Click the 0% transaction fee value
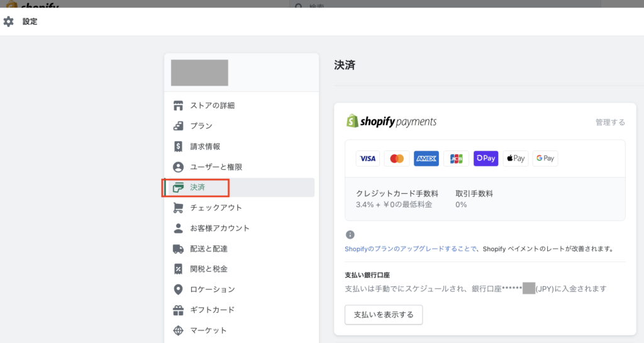Viewport: 644px width, 343px height. click(461, 205)
